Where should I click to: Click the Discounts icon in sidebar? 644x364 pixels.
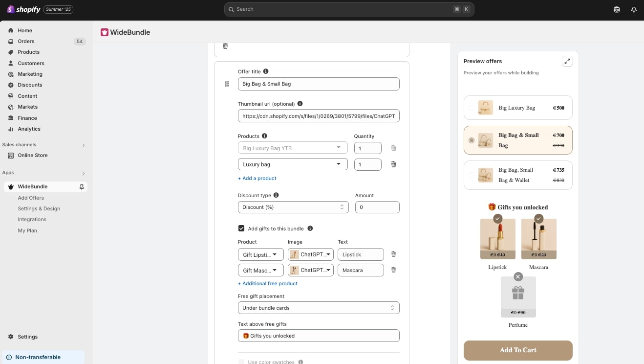coord(11,85)
